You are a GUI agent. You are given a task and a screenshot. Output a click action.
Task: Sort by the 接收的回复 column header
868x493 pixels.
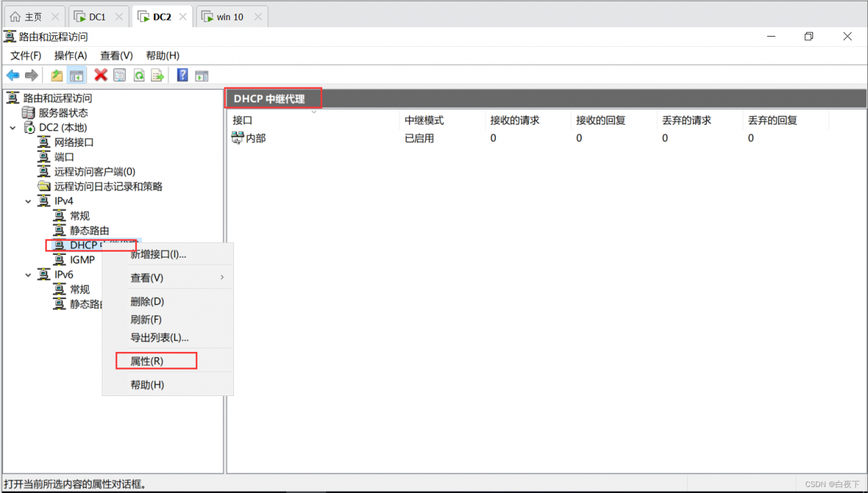(613, 120)
